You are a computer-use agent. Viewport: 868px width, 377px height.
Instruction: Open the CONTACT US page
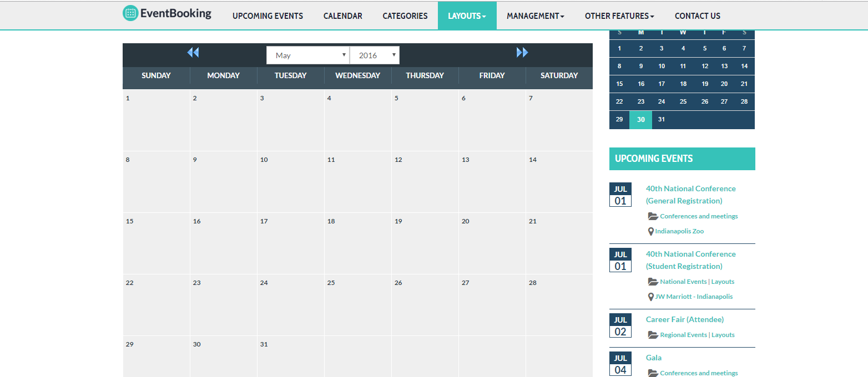click(x=697, y=16)
